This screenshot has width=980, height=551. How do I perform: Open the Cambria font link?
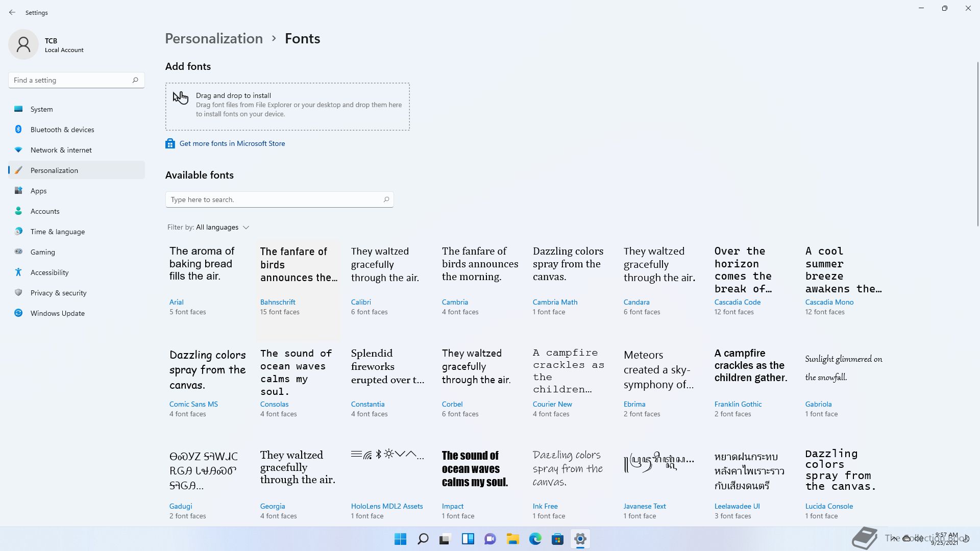click(455, 302)
